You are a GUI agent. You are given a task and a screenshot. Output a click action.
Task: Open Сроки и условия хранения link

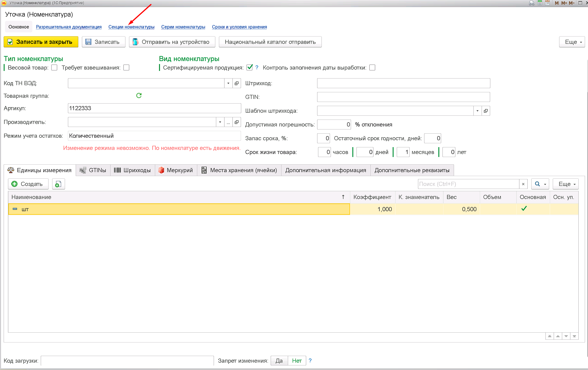pyautogui.click(x=239, y=27)
